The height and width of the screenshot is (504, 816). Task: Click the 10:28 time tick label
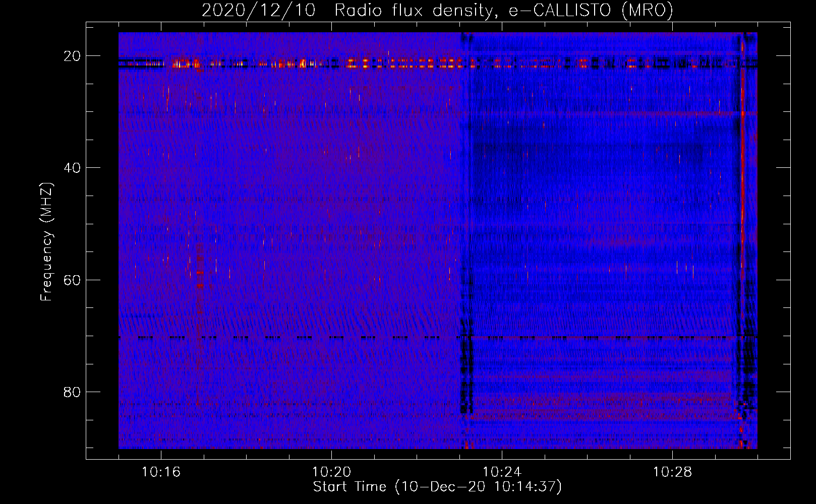click(672, 472)
